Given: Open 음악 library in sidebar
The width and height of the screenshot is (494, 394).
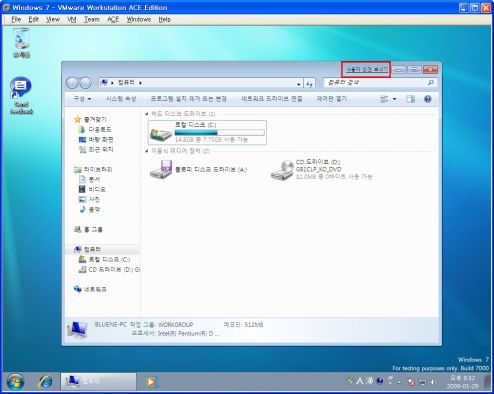Looking at the screenshot, I should click(89, 209).
